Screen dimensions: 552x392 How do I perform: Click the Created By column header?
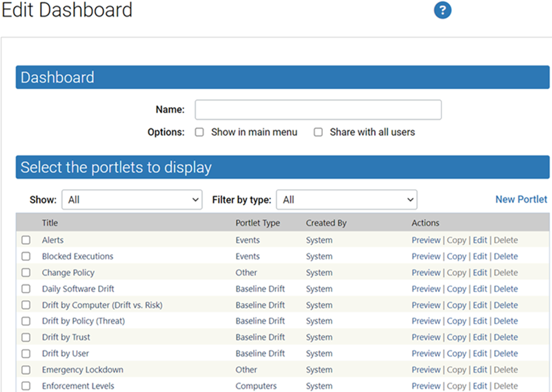coord(326,223)
